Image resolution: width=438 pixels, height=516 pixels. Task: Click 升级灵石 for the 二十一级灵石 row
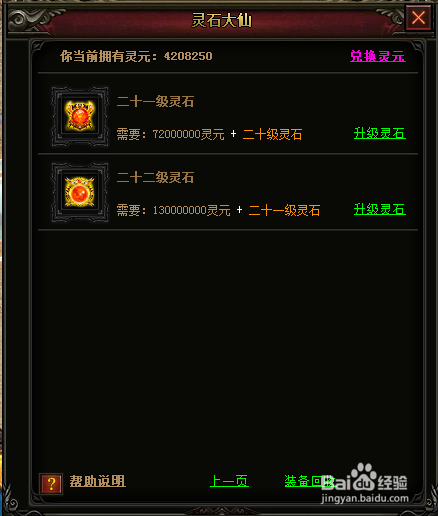pyautogui.click(x=380, y=133)
